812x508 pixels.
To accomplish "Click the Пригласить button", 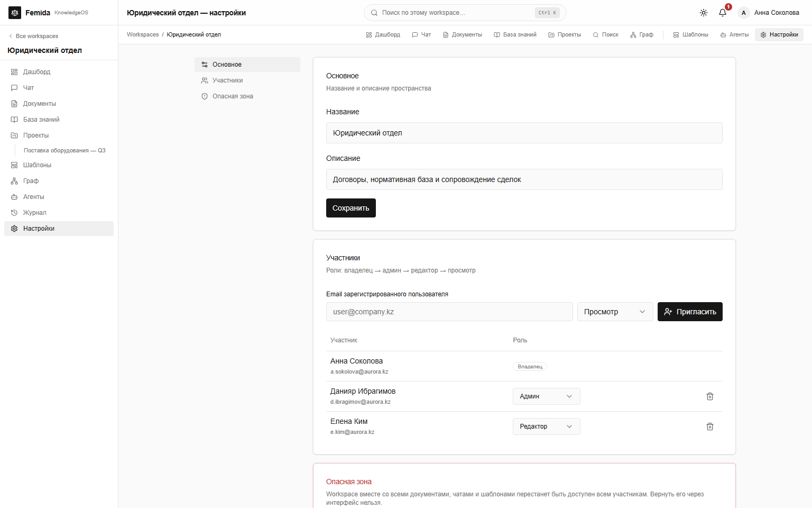I will (x=690, y=312).
